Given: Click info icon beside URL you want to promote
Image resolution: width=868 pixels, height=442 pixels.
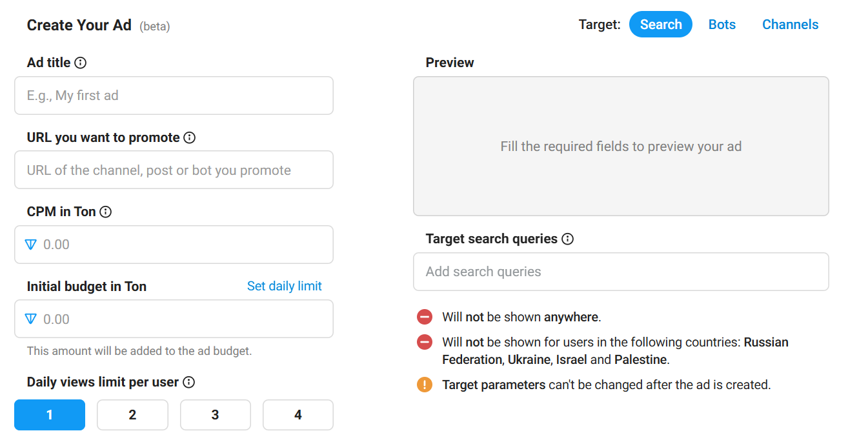Looking at the screenshot, I should pyautogui.click(x=189, y=137).
